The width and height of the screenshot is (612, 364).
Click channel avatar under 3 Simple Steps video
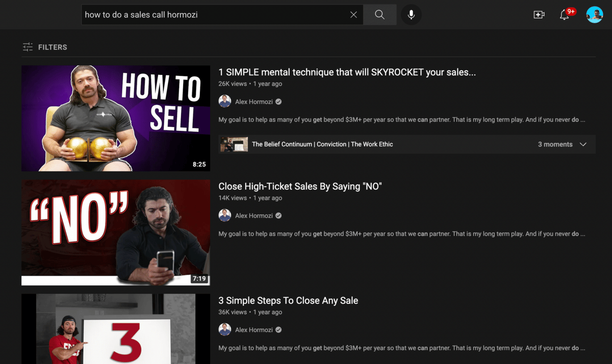tap(225, 330)
